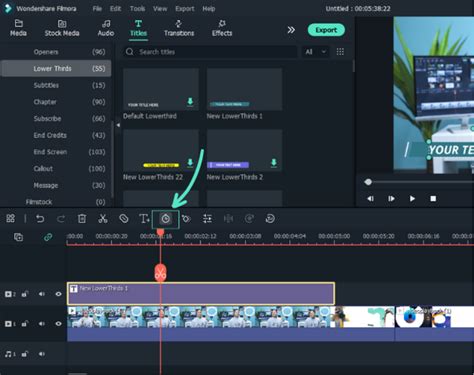Click the audio waveform icon
Image resolution: width=474 pixels, height=375 pixels.
tap(228, 219)
